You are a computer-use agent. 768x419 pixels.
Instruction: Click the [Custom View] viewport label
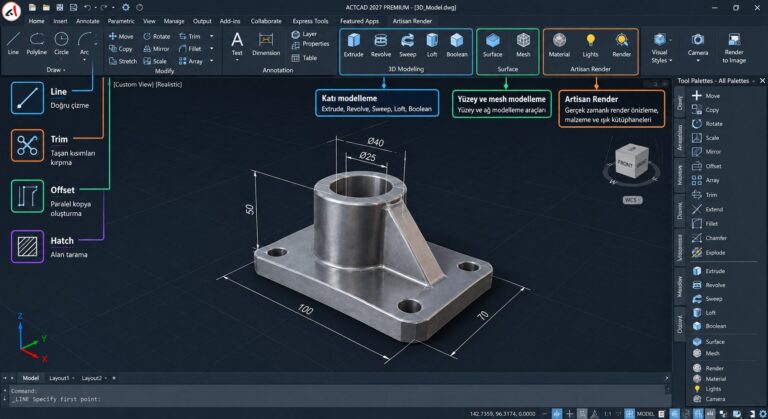tap(133, 84)
